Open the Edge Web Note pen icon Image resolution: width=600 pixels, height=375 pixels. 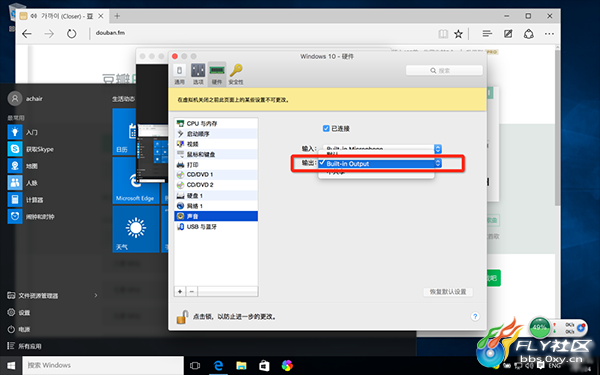click(x=508, y=34)
